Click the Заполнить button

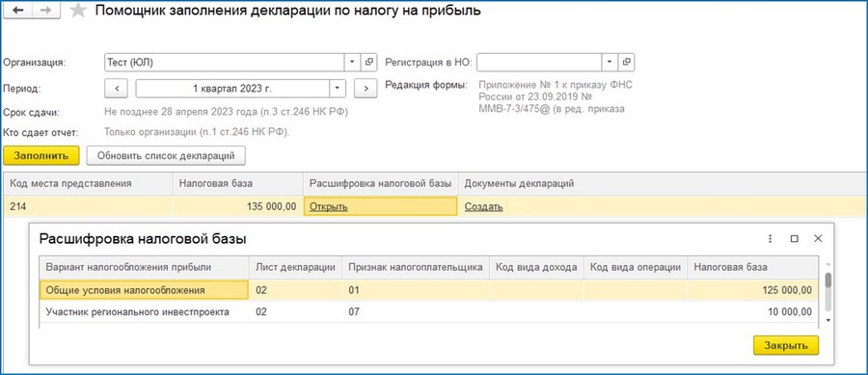point(41,155)
